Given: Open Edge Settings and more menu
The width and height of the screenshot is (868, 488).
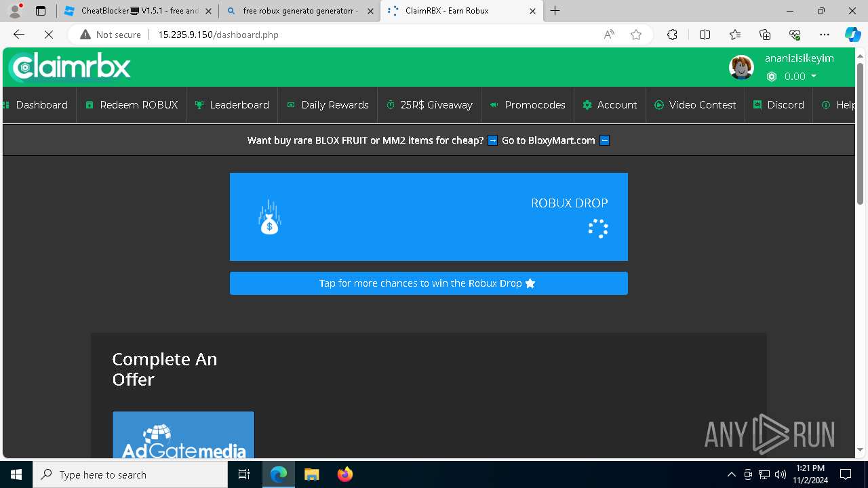Looking at the screenshot, I should [825, 35].
